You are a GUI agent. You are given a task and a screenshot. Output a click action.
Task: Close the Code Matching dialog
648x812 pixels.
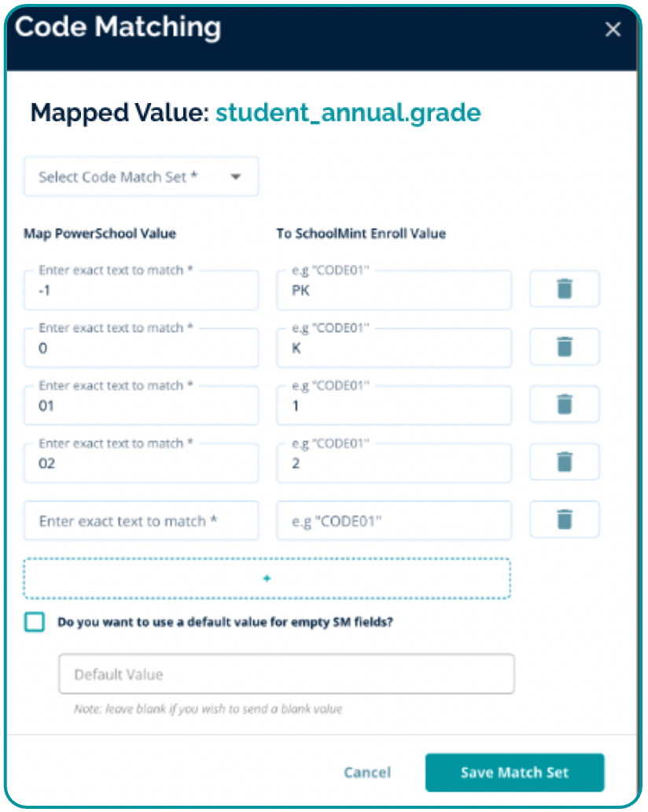coord(613,30)
